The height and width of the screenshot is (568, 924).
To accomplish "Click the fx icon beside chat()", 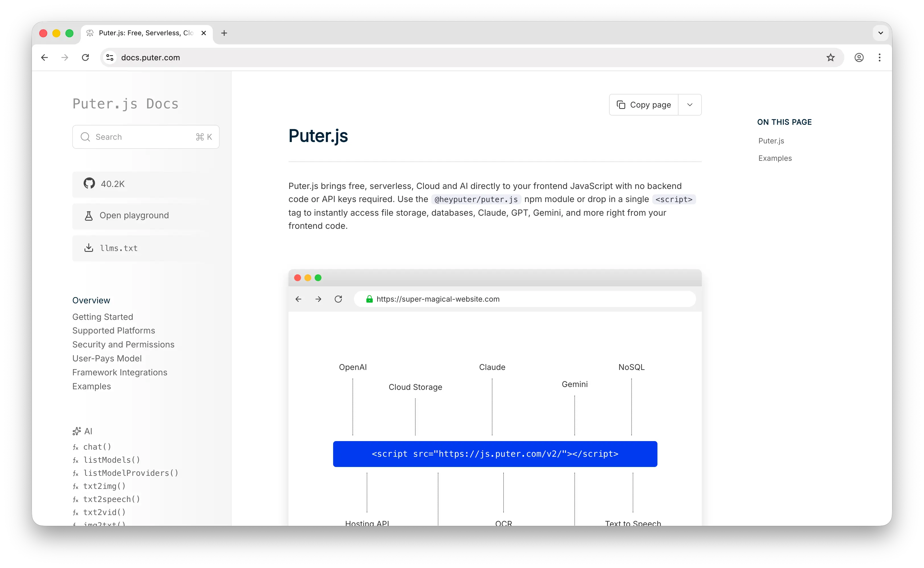I will click(76, 447).
